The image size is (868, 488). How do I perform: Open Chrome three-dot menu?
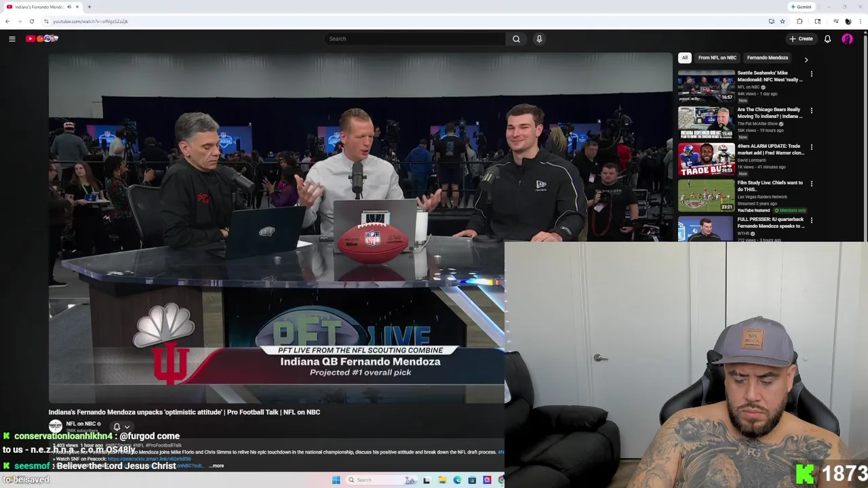pos(860,21)
